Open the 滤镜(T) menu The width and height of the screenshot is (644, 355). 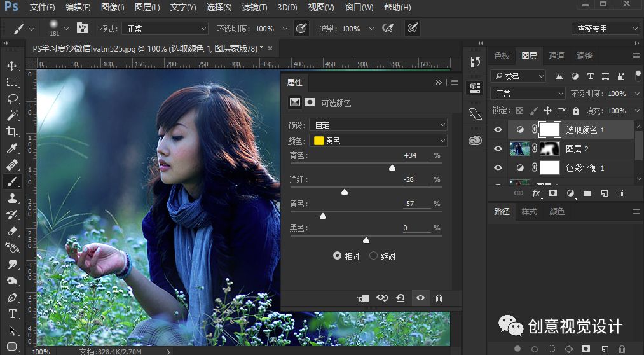click(255, 8)
